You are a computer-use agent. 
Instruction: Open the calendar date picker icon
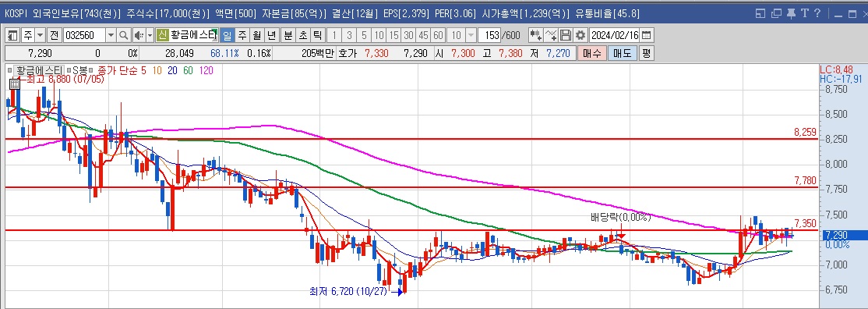(x=646, y=36)
